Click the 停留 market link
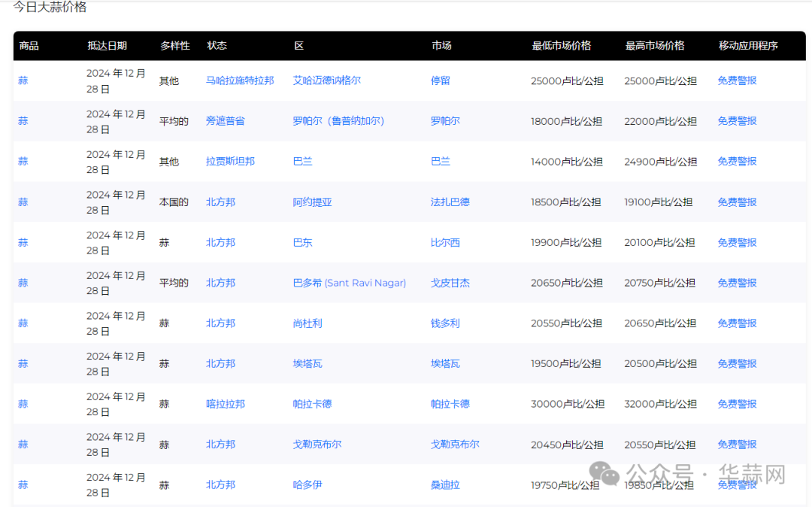The height and width of the screenshot is (507, 812). (440, 80)
